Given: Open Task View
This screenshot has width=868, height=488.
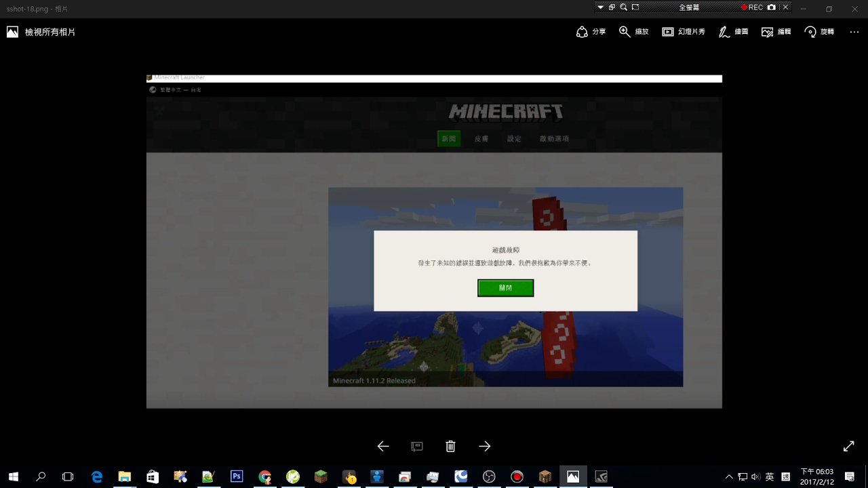Looking at the screenshot, I should point(68,476).
